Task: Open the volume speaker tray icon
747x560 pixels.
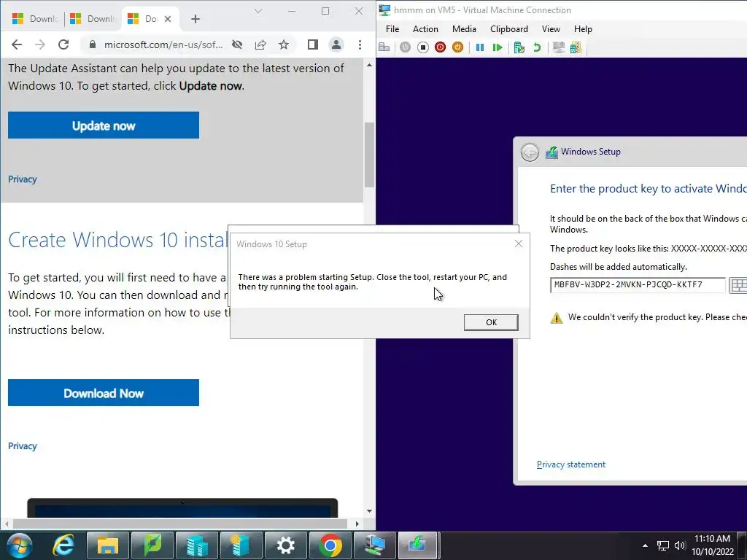Action: [x=680, y=545]
